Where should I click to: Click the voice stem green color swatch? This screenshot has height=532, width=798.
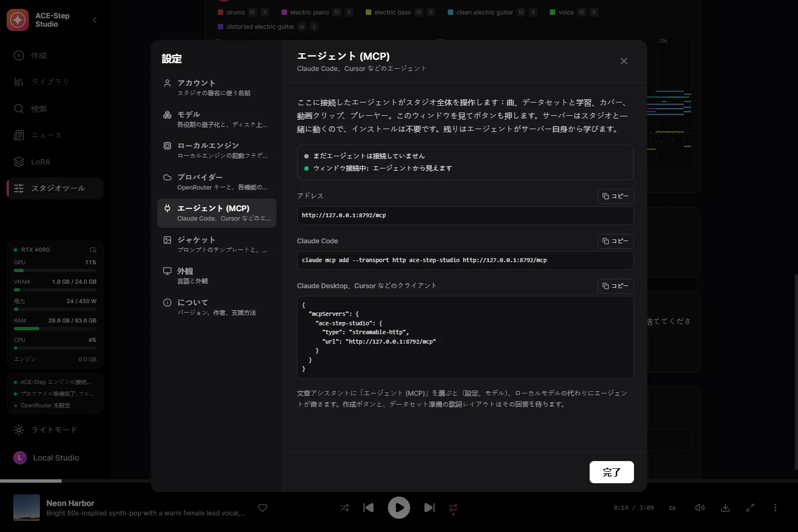click(x=553, y=12)
